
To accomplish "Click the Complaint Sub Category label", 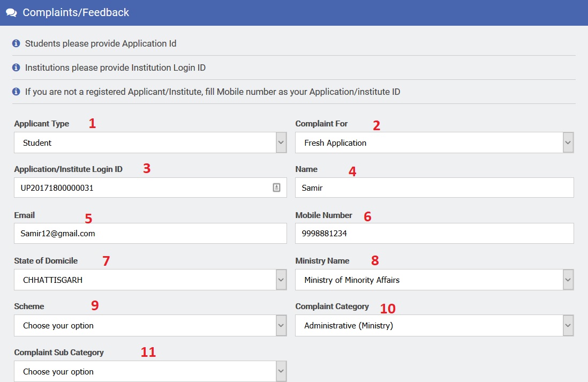I will tap(59, 353).
